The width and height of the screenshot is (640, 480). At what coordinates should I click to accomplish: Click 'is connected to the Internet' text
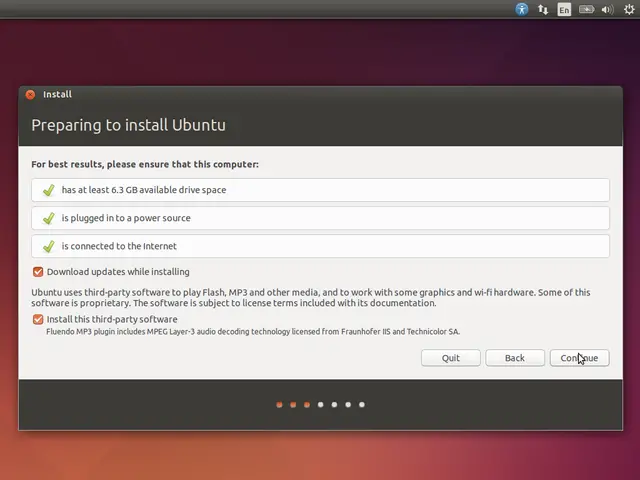tap(119, 246)
